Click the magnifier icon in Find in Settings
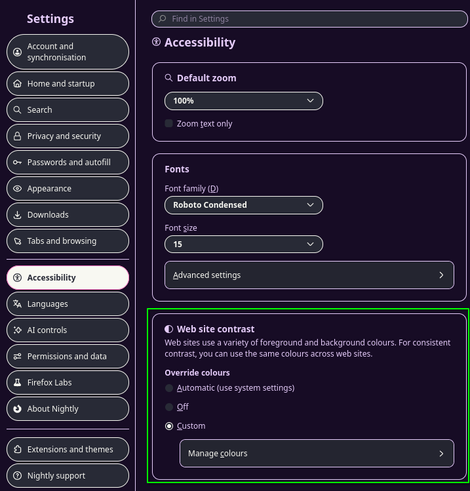The image size is (470, 491). [163, 19]
